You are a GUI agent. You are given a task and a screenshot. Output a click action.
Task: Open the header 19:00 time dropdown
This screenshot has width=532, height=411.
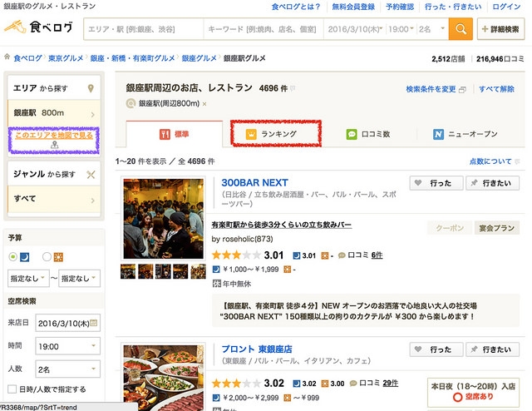coord(401,29)
